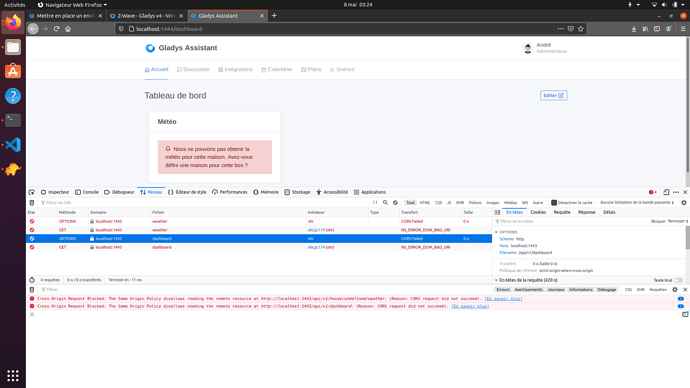The width and height of the screenshot is (690, 388).
Task: Open the Inspecteur devtools panel
Action: pos(55,192)
